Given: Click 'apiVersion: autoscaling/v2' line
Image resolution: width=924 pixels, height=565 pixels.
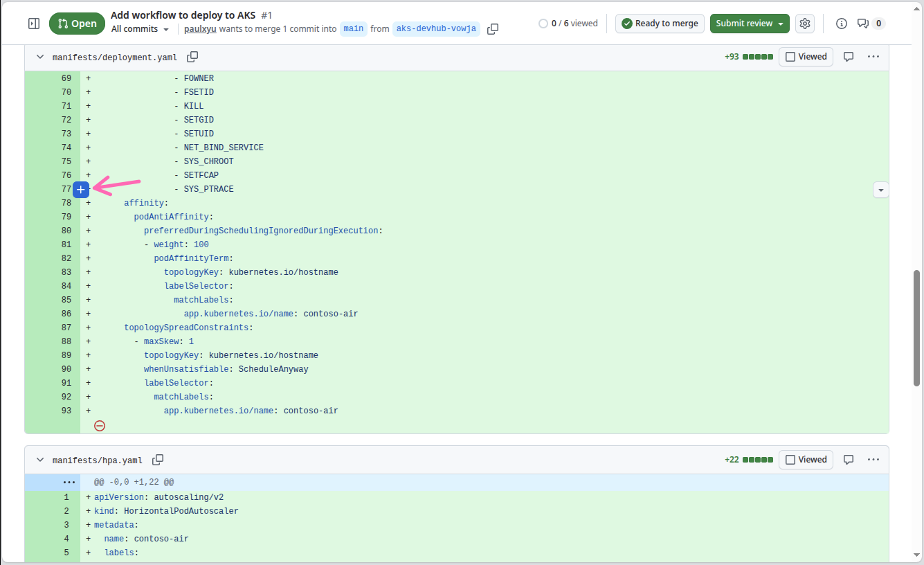Looking at the screenshot, I should click(484, 497).
